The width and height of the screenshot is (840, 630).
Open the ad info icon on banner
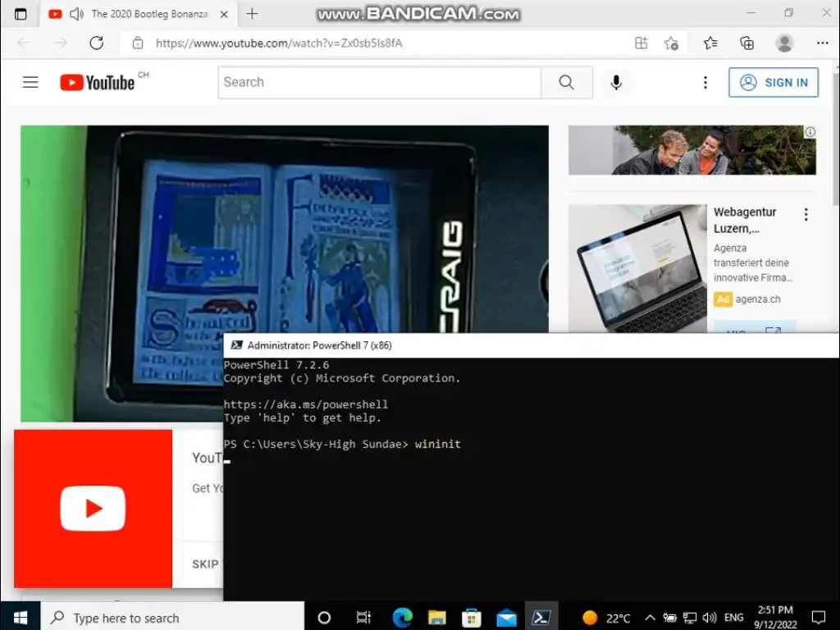pyautogui.click(x=810, y=132)
